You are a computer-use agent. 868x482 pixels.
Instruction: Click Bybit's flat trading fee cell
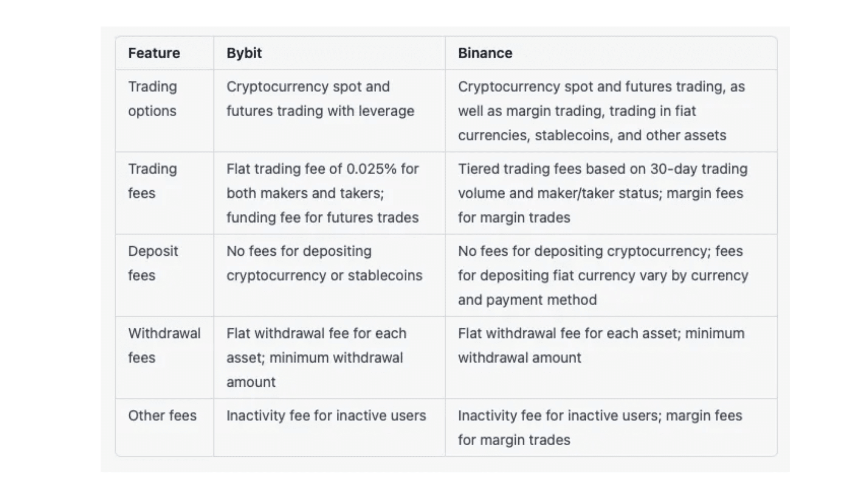click(322, 193)
